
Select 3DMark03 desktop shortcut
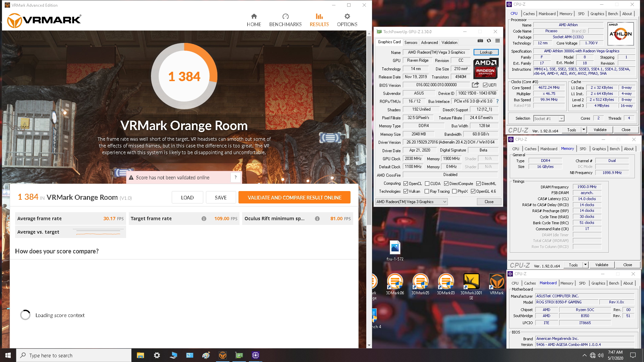[x=446, y=284]
